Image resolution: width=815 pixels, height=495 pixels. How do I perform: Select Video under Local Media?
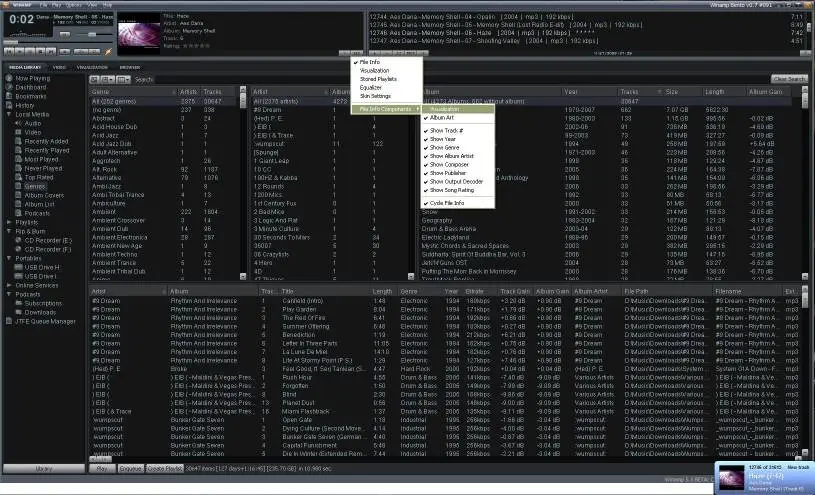coord(33,132)
